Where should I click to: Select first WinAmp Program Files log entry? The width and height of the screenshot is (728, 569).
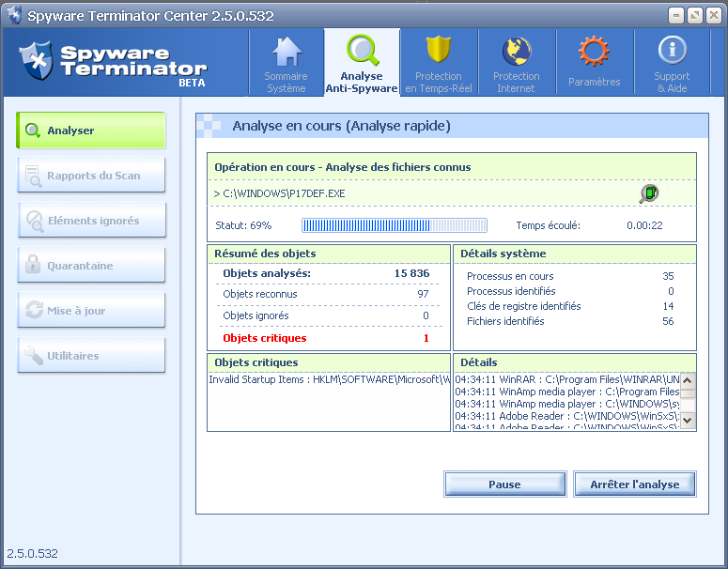pos(566,392)
